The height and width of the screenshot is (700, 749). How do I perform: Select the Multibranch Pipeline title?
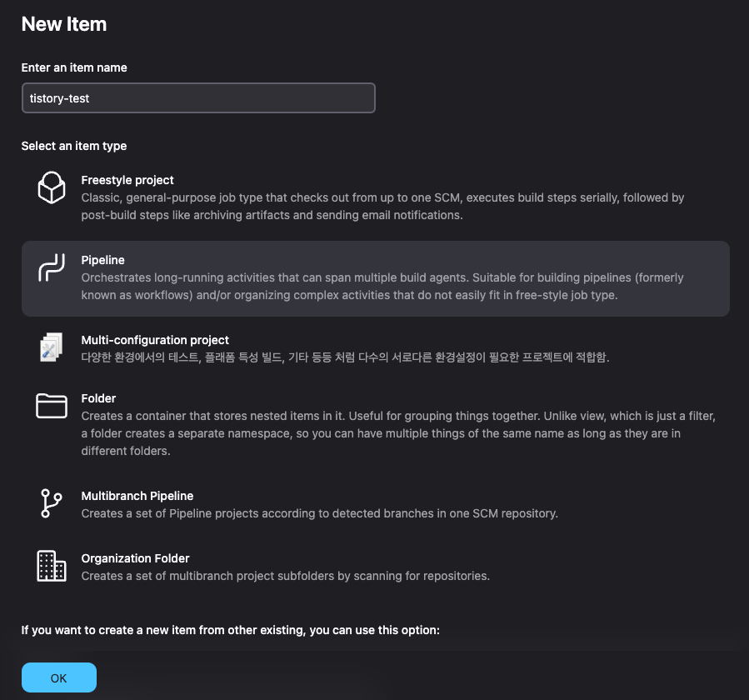pos(137,496)
